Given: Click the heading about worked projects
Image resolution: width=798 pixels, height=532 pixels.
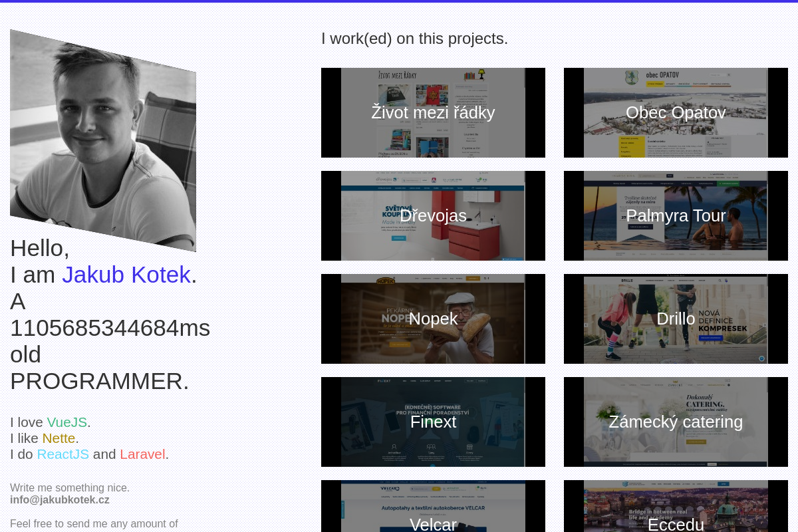Looking at the screenshot, I should (x=414, y=38).
